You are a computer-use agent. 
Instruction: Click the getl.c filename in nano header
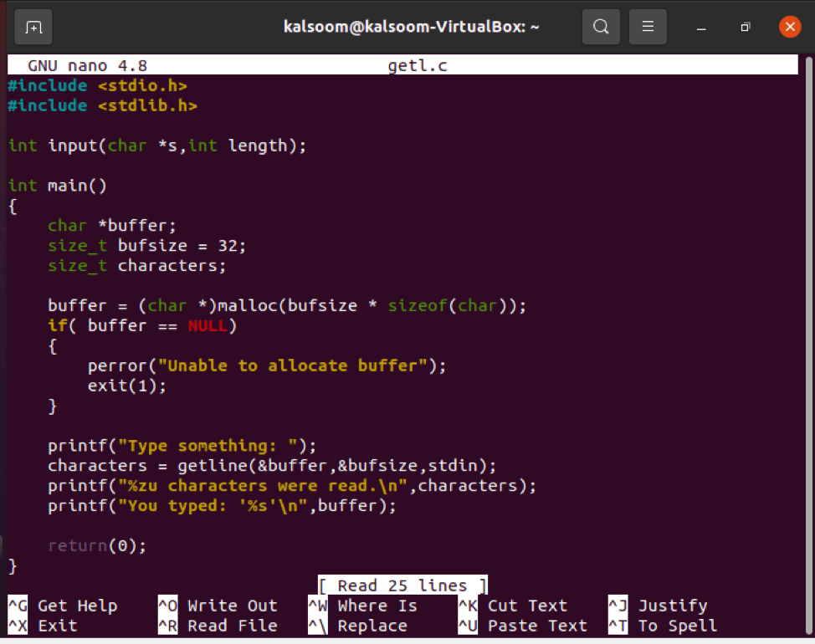pos(418,65)
